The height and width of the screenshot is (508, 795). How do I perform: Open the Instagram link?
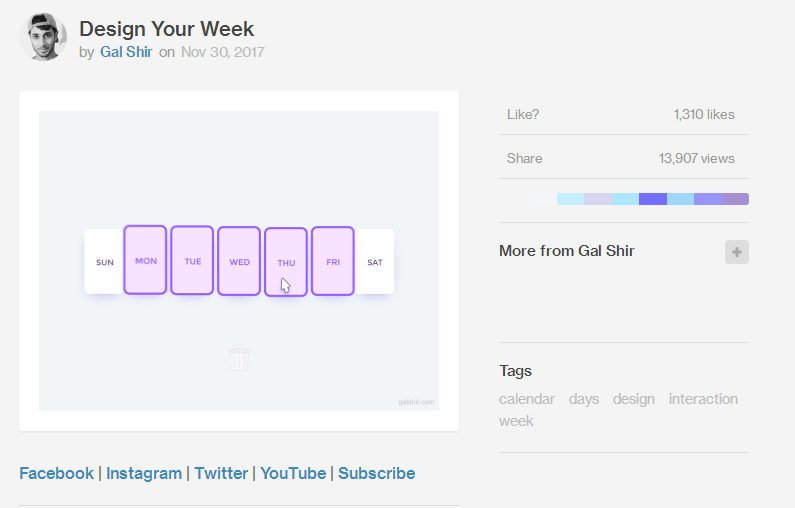(x=144, y=473)
